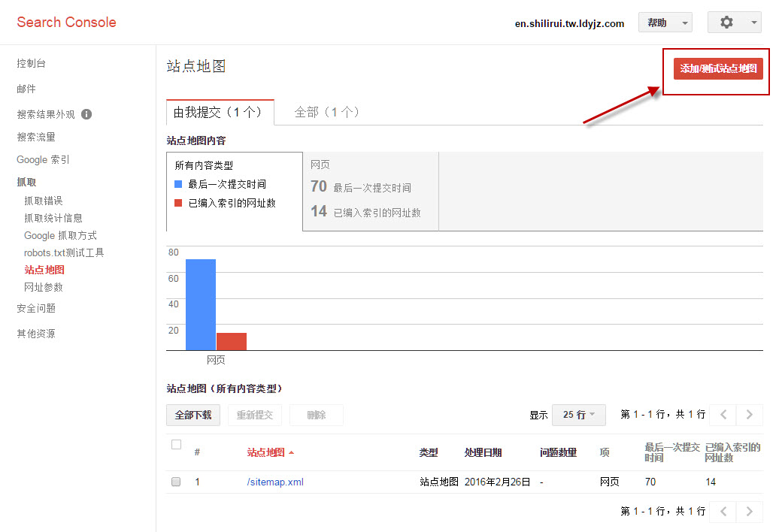The image size is (782, 532).
Task: Click the 全部下载 button
Action: (193, 414)
